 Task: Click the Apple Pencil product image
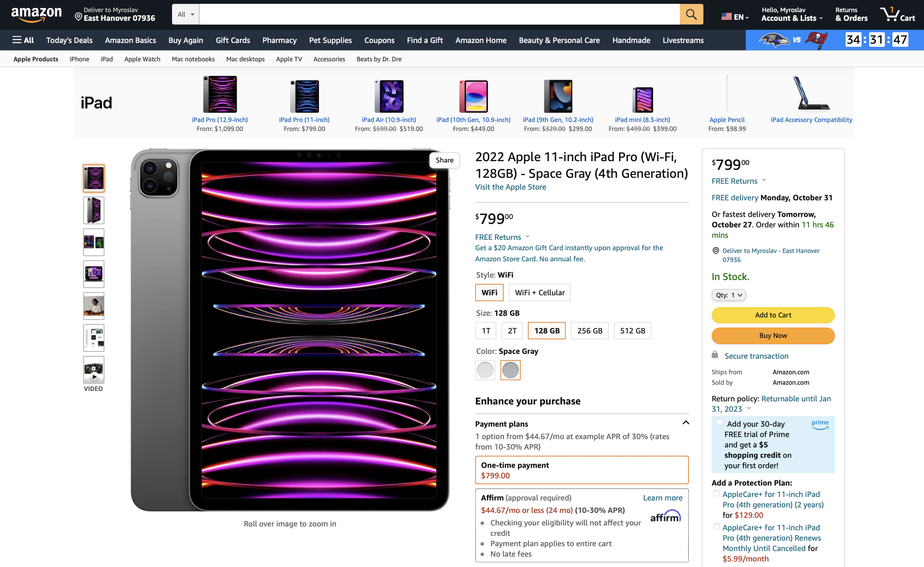(x=727, y=94)
